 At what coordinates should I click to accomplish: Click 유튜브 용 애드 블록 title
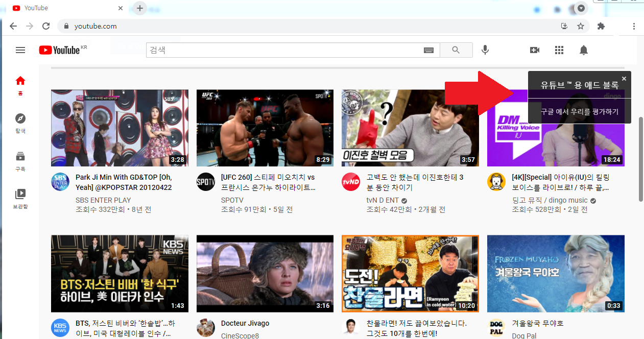click(x=580, y=85)
